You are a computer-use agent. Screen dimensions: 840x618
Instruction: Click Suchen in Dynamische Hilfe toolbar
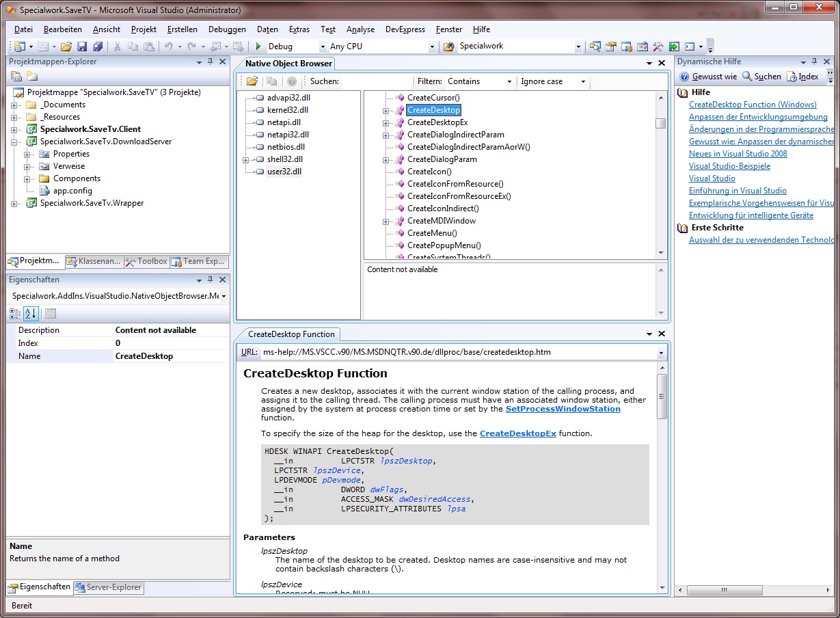pos(762,77)
